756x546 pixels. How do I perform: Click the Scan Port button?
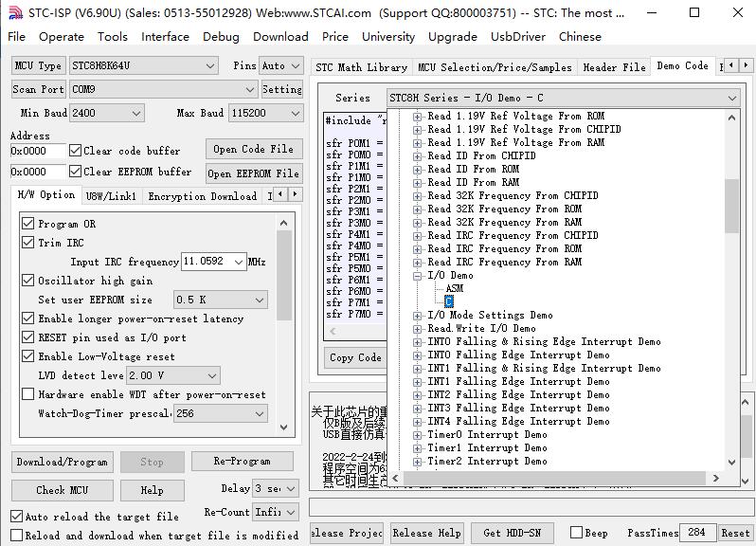(x=38, y=89)
